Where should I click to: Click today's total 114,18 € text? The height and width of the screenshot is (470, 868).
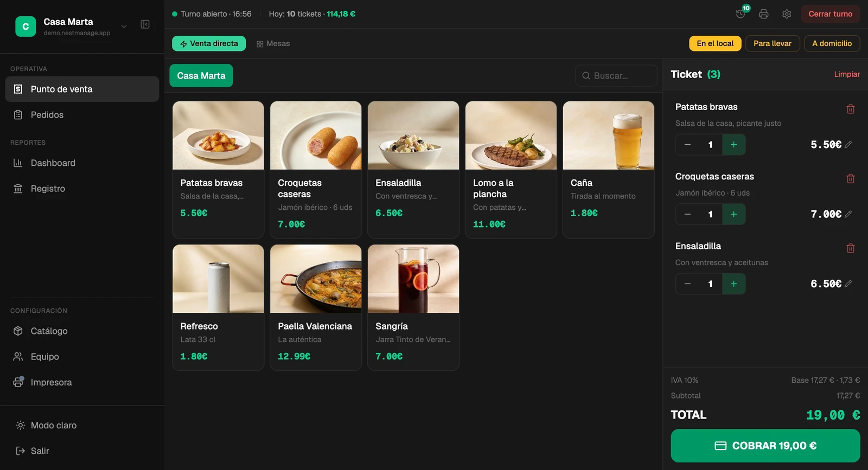coord(341,14)
